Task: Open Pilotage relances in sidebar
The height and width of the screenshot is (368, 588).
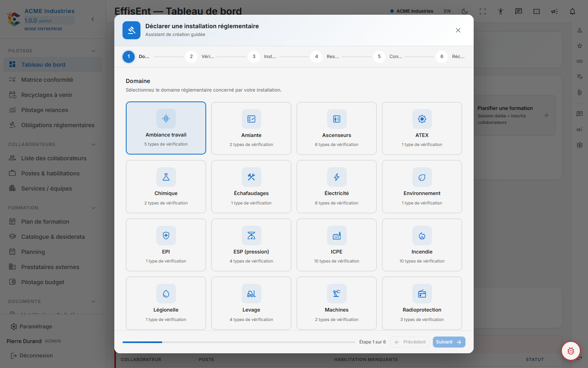Action: 53,110
